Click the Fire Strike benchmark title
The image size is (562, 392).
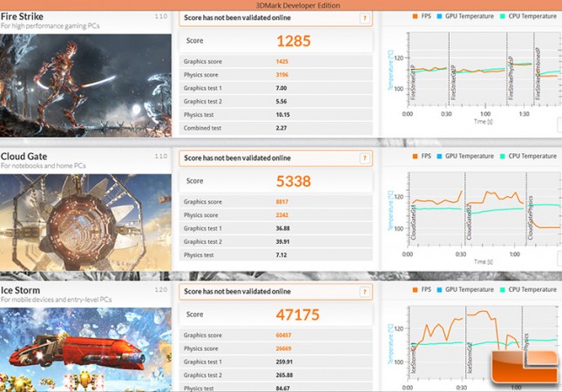point(22,17)
